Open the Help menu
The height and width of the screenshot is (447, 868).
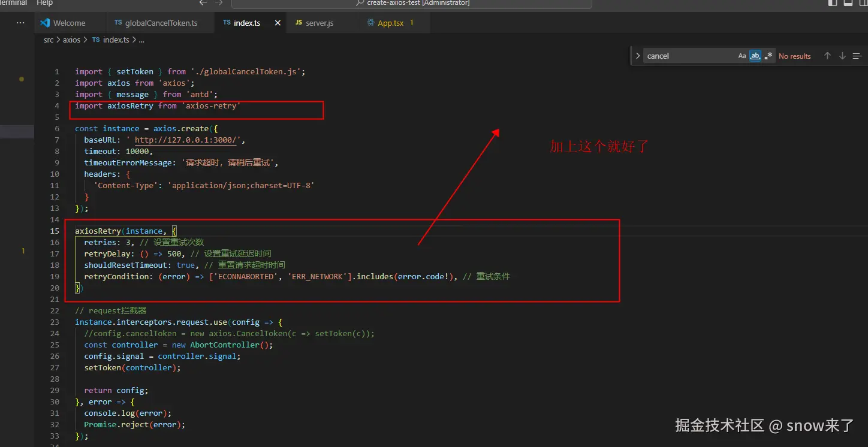click(45, 3)
